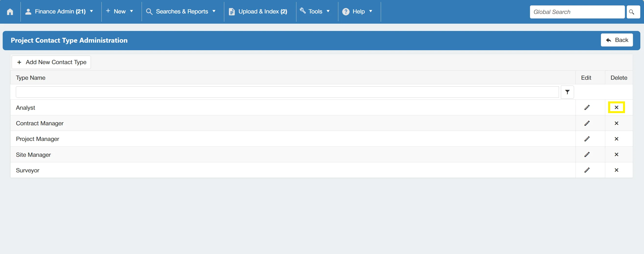Delete the Contract Manager row
Viewport: 644px width, 254px height.
coord(616,123)
